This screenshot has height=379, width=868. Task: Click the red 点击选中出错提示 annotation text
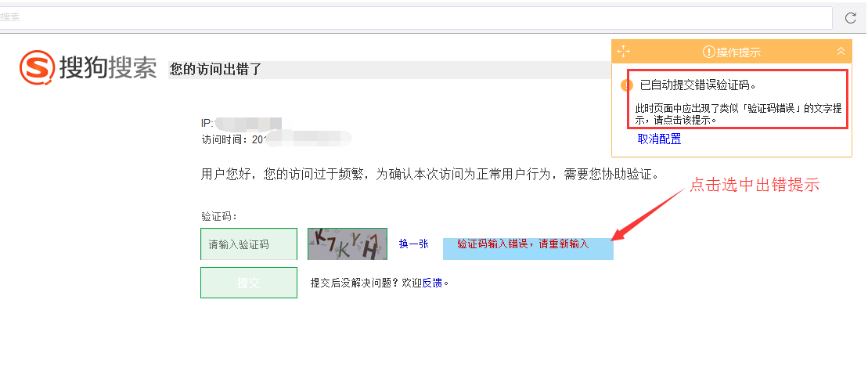tap(754, 185)
